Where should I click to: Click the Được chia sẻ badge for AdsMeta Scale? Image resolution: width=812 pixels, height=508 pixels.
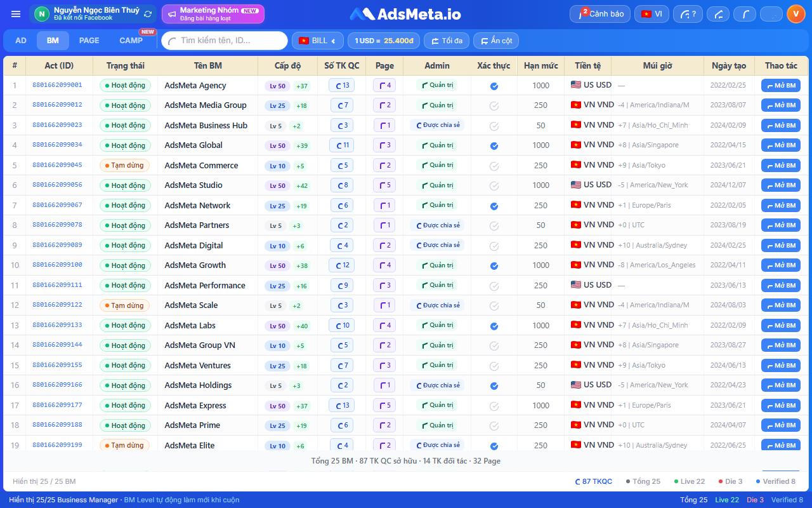click(x=437, y=305)
